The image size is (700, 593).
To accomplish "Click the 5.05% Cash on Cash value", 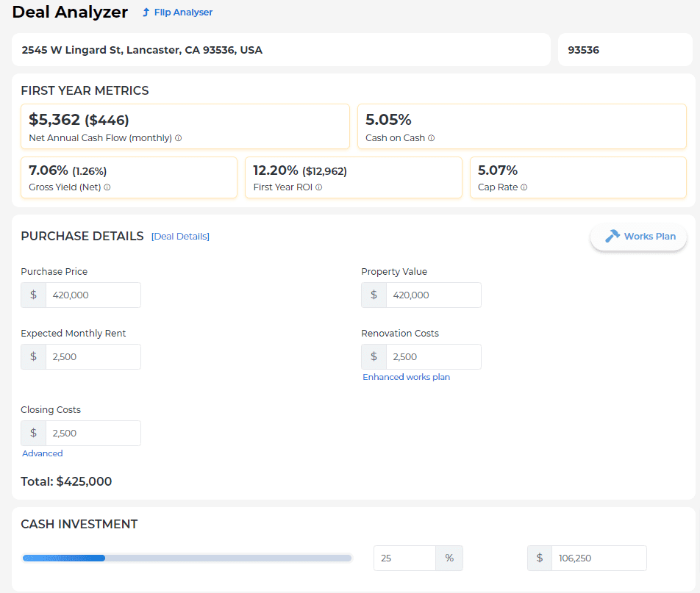I will [x=388, y=120].
